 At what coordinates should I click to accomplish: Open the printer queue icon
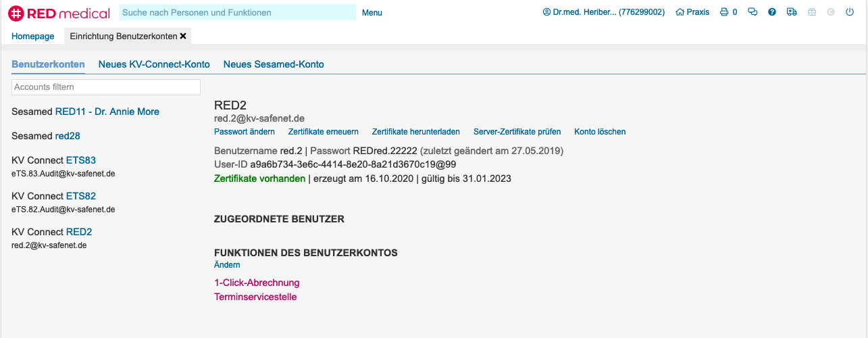pos(725,12)
